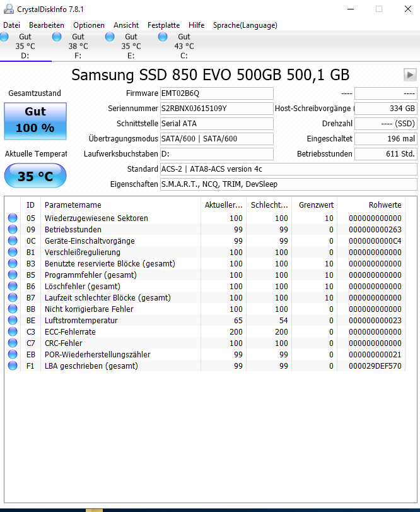Sort by the Parametername column header
The height and width of the screenshot is (512, 420).
[x=120, y=205]
